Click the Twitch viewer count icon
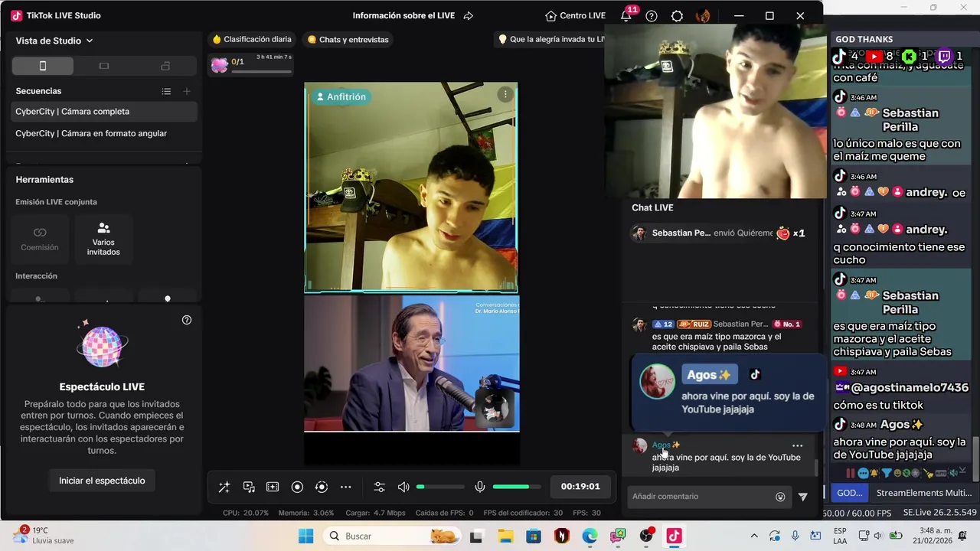This screenshot has height=551, width=980. coord(944,56)
